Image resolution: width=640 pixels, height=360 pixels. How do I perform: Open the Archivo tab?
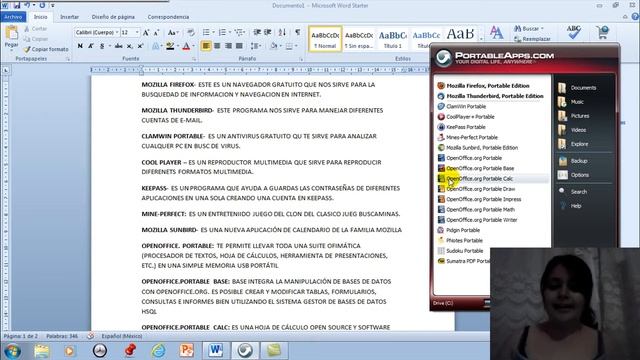coord(13,17)
